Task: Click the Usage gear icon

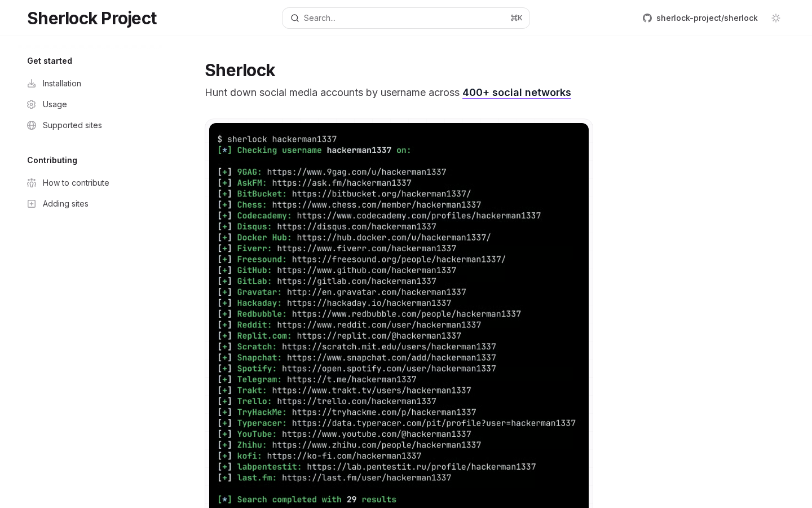Action: click(x=32, y=104)
